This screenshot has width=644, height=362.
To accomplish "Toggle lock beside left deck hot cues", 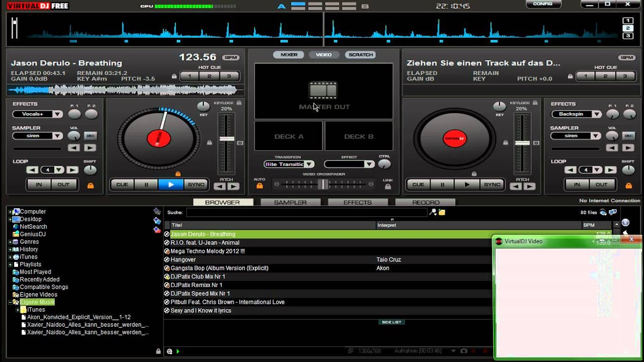I will pyautogui.click(x=174, y=76).
